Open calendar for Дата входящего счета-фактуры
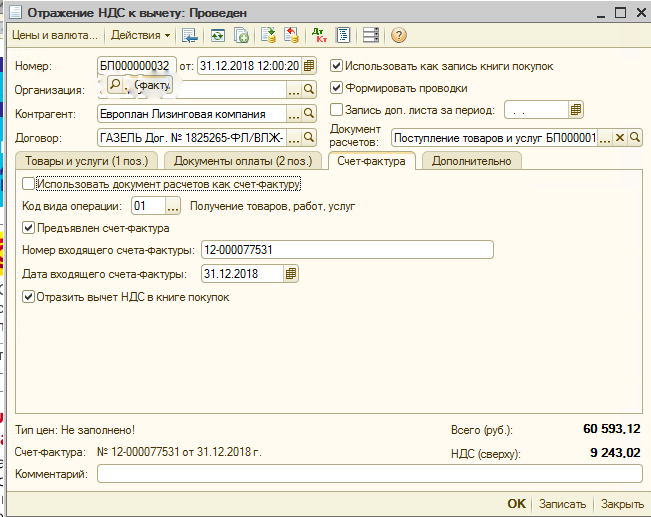Image resolution: width=651 pixels, height=517 pixels. pyautogui.click(x=290, y=273)
